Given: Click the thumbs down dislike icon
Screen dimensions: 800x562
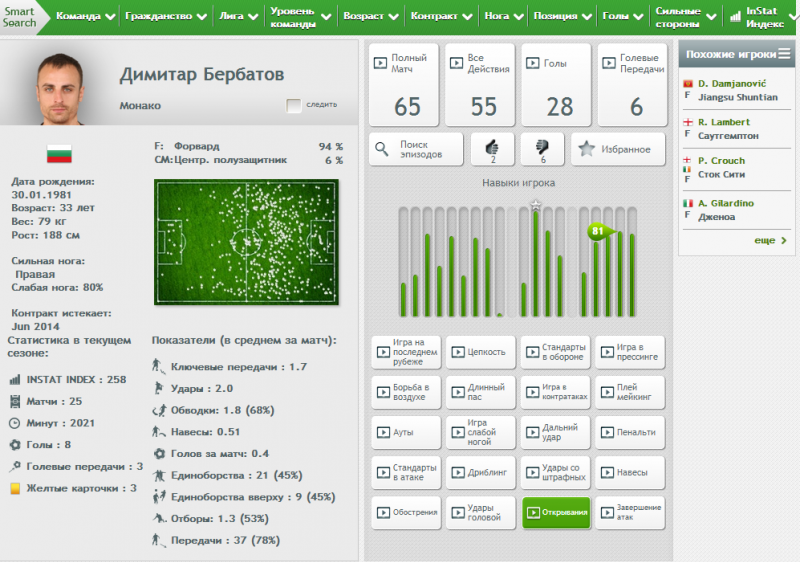Looking at the screenshot, I should coord(542,148).
